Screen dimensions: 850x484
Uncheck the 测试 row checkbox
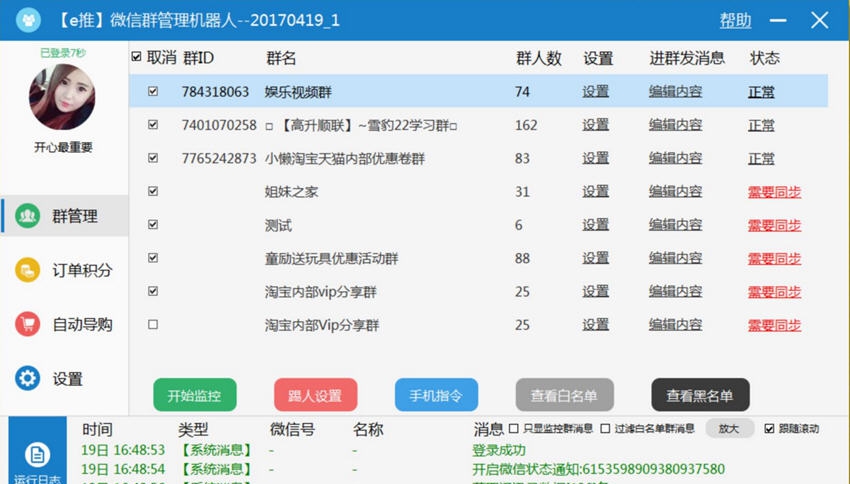153,224
